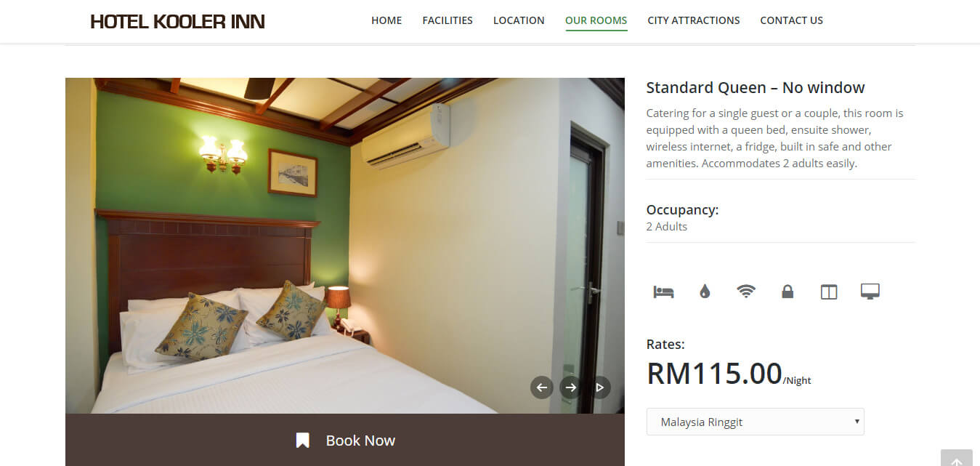
Task: Go to the Location page
Action: tap(519, 20)
